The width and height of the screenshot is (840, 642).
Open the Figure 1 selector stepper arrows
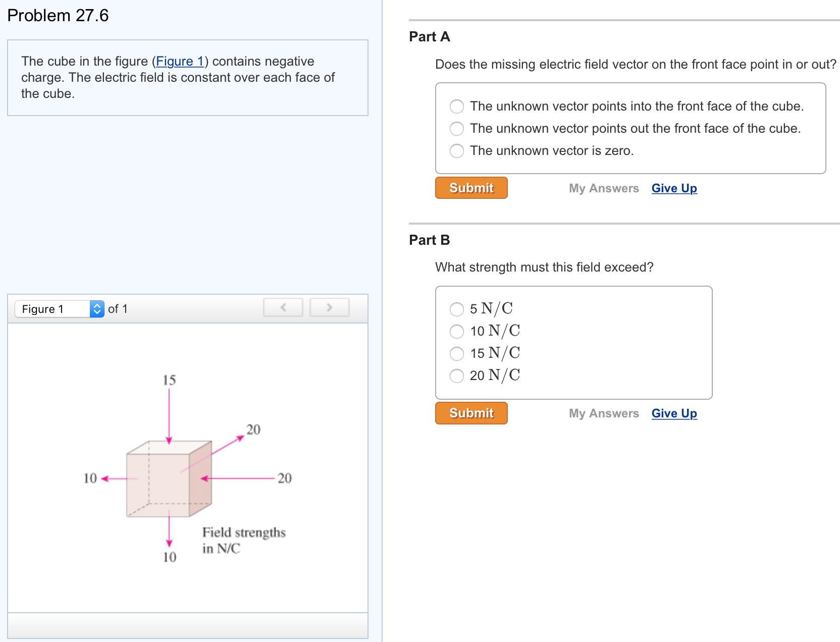point(96,309)
